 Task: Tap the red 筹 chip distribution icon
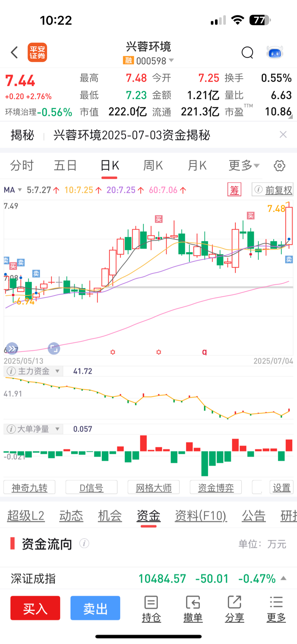point(234,190)
